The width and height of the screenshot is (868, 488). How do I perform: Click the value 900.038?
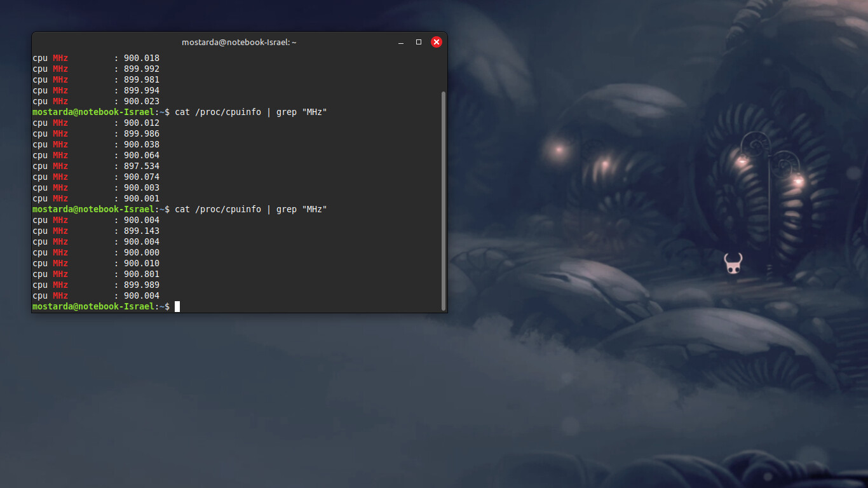[142, 144]
